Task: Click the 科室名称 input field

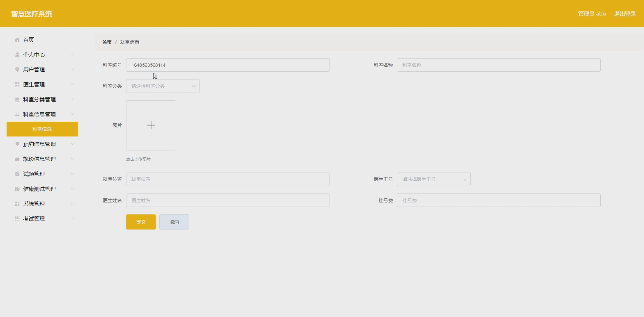Action: (498, 65)
